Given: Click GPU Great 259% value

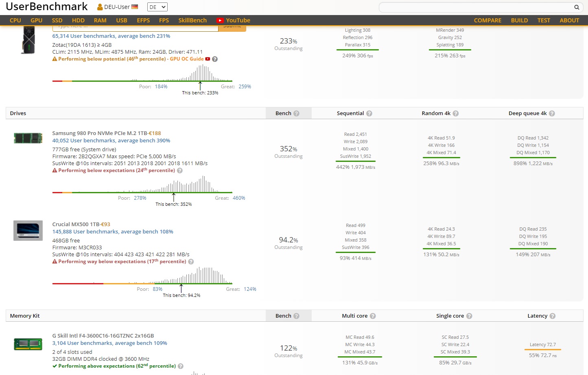Looking at the screenshot, I should tap(245, 87).
